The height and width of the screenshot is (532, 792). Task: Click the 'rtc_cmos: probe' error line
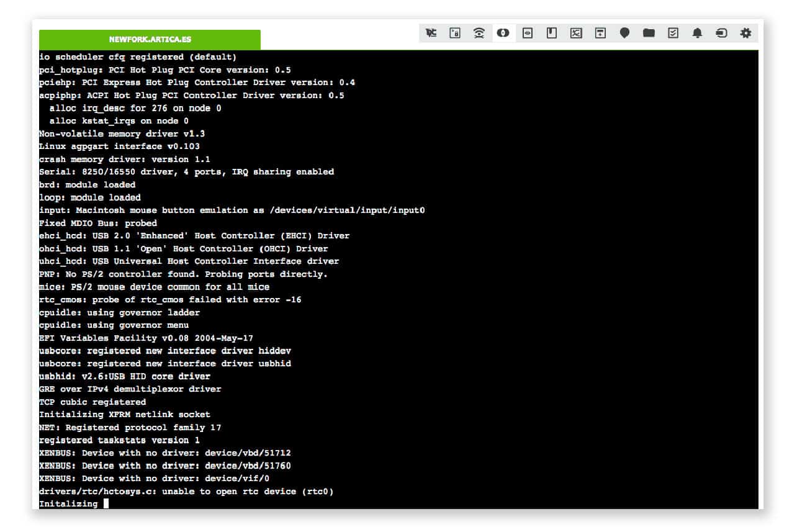[x=170, y=300]
